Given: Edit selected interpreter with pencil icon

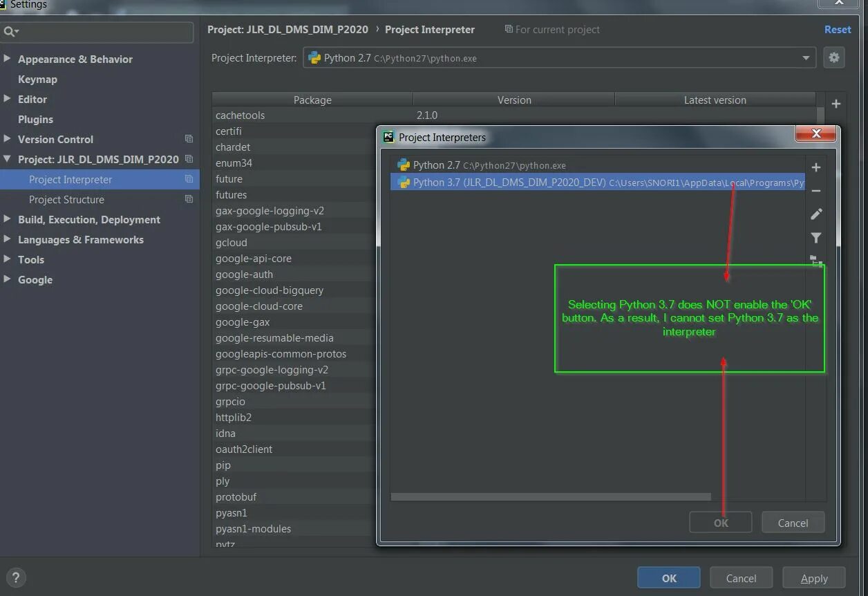Looking at the screenshot, I should (x=816, y=214).
